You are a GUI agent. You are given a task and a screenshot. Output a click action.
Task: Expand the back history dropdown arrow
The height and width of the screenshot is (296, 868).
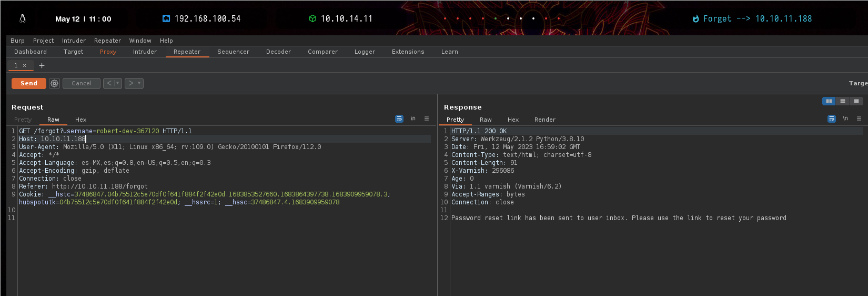[x=118, y=83]
